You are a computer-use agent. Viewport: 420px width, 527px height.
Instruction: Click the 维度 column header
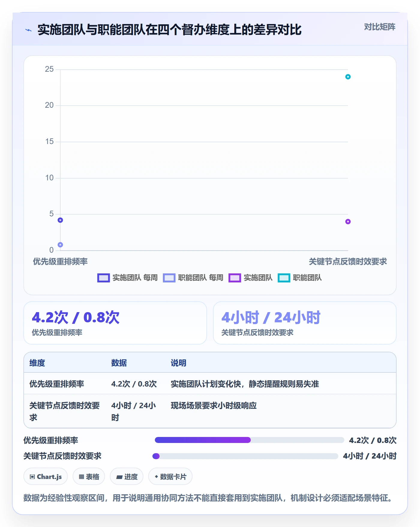pos(37,363)
